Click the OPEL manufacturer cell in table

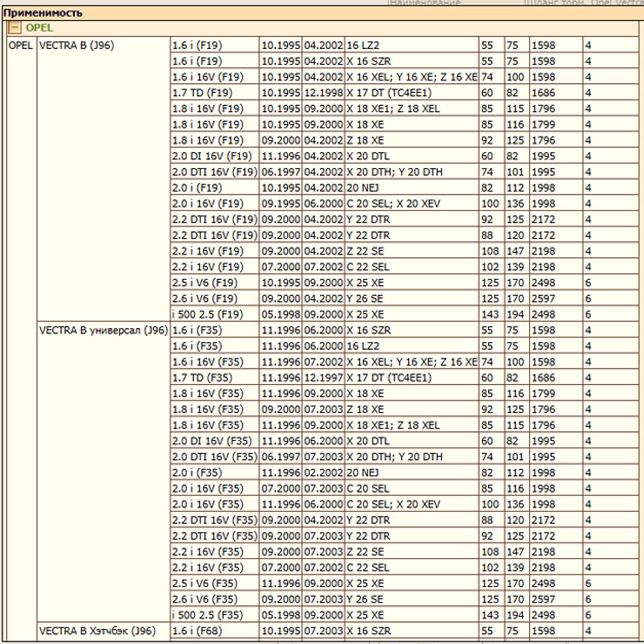(21, 45)
